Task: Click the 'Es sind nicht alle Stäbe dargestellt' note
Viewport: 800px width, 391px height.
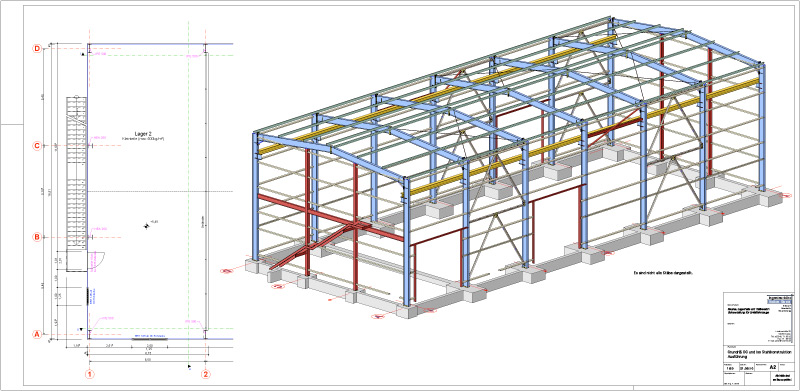Action: pyautogui.click(x=665, y=274)
